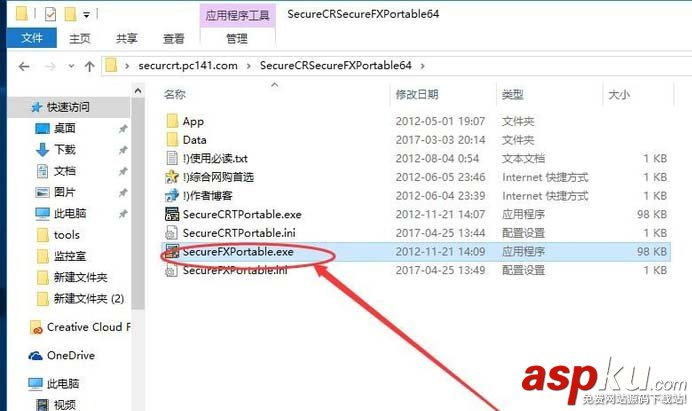This screenshot has width=692, height=411.
Task: Expand the quick access toolbar dropdown arrow
Action: 86,15
